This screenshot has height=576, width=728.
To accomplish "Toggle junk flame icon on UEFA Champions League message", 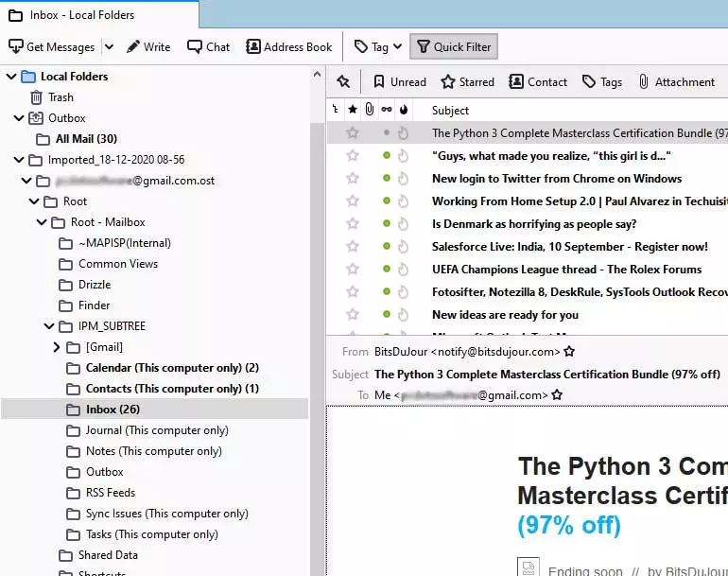I will tap(403, 270).
